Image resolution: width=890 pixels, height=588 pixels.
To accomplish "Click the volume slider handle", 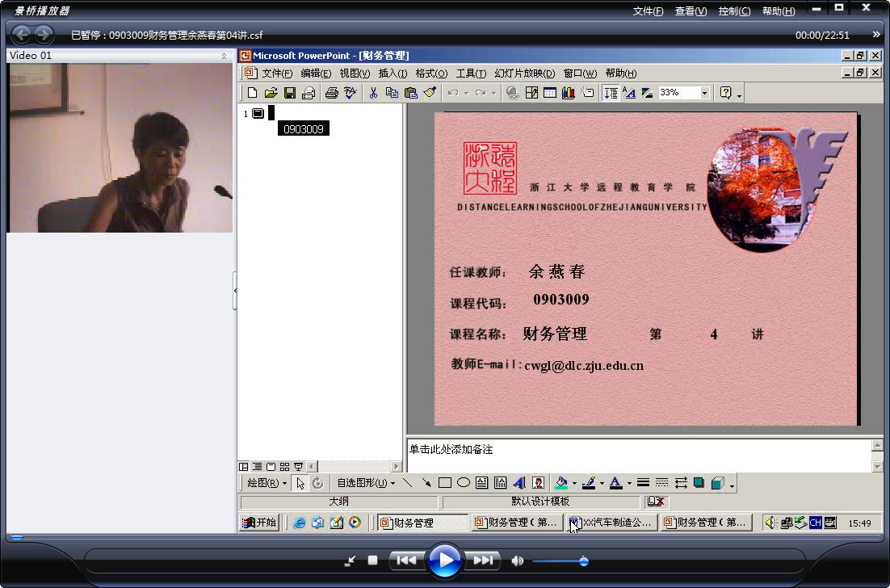I will point(583,561).
